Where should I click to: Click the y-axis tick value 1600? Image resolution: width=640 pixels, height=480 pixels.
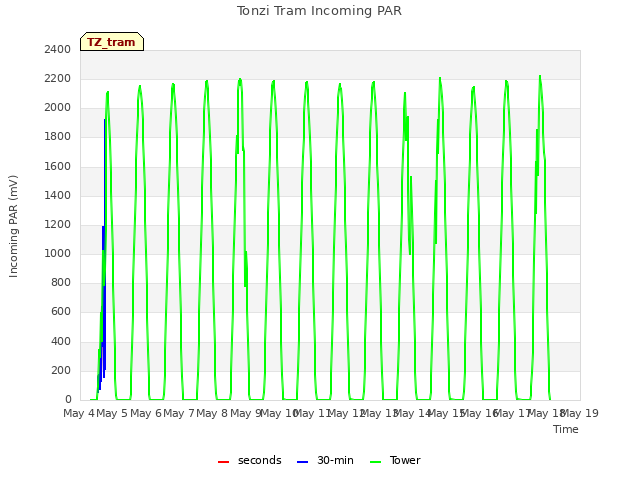(58, 167)
